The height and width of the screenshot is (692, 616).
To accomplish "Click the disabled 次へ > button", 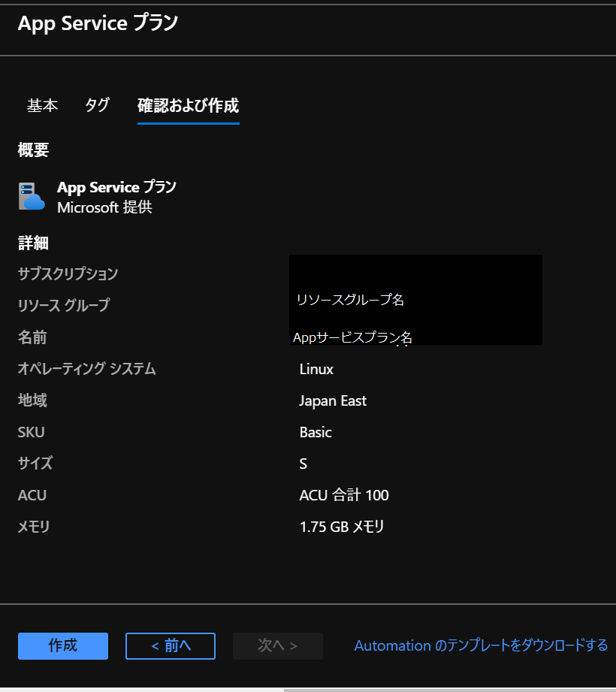I will click(278, 645).
